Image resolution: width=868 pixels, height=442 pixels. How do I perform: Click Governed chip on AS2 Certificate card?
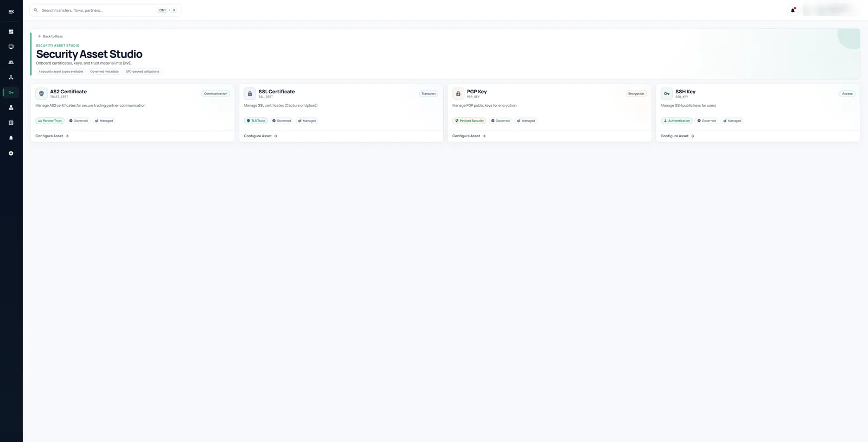(x=79, y=121)
